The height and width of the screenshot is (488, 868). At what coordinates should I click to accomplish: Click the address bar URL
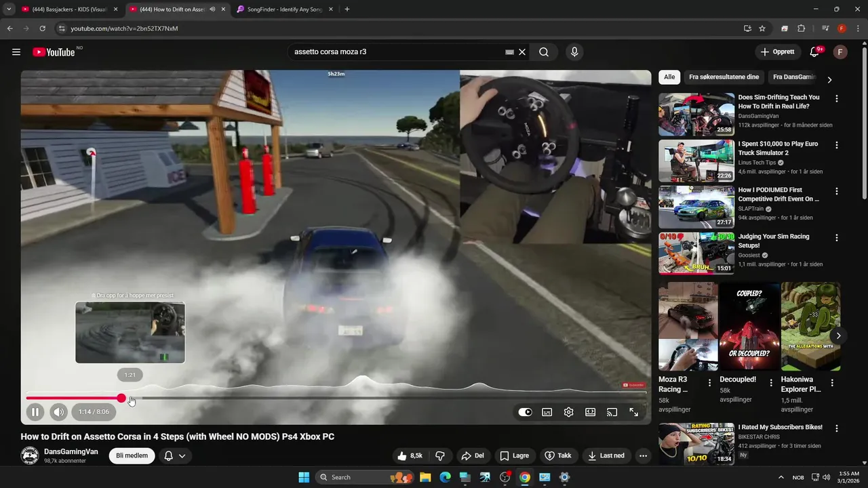[124, 28]
